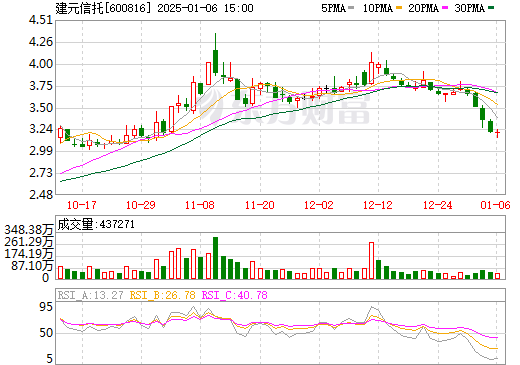Click the 12-12 date label

(378, 205)
